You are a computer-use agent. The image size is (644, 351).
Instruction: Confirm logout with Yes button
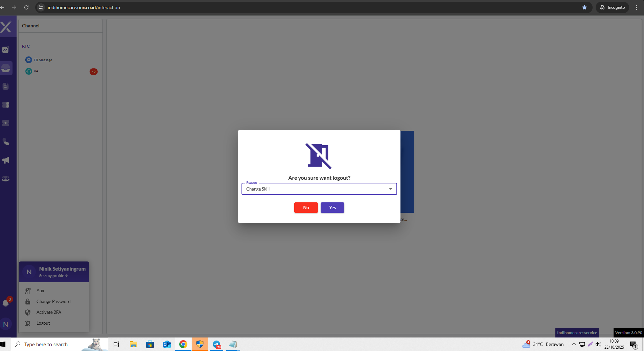point(332,207)
